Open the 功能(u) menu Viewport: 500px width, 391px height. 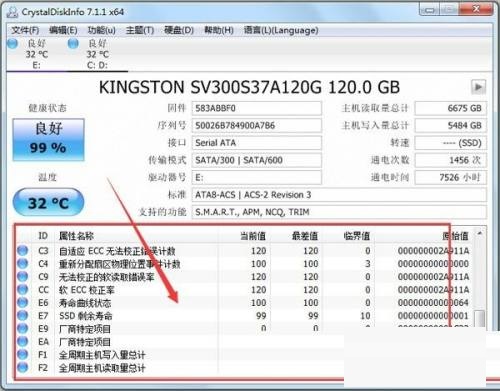(x=101, y=30)
